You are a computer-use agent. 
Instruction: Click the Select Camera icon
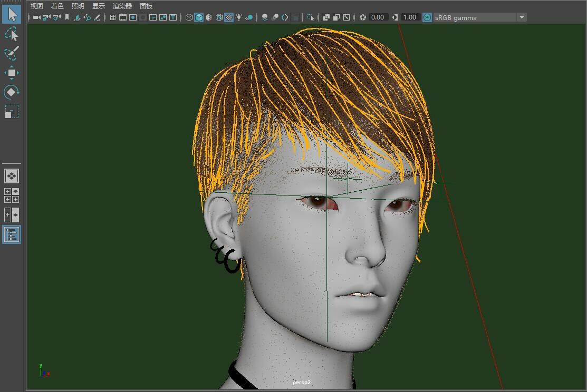point(37,17)
